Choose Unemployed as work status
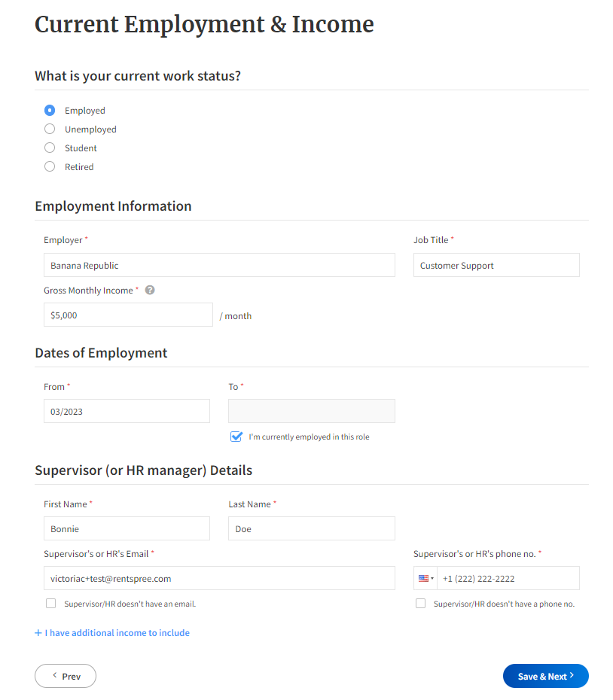613x700 pixels. pyautogui.click(x=49, y=129)
